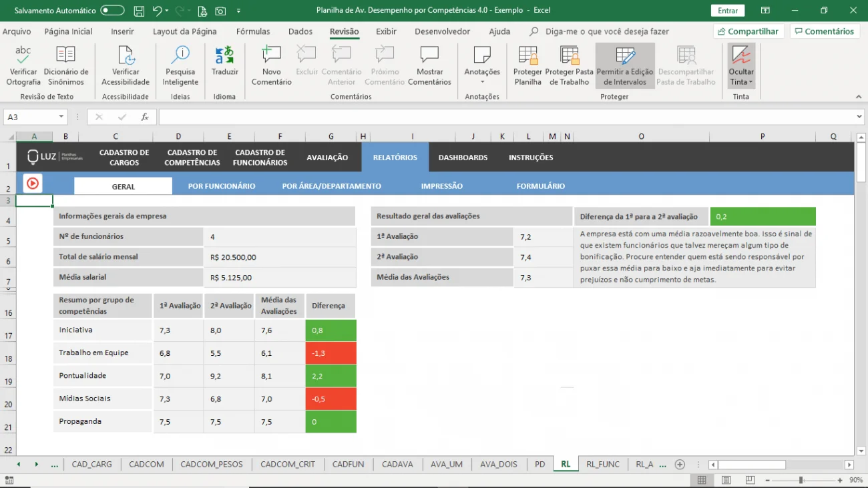The height and width of the screenshot is (488, 868).
Task: Click the insert function fx icon
Action: pos(144,117)
